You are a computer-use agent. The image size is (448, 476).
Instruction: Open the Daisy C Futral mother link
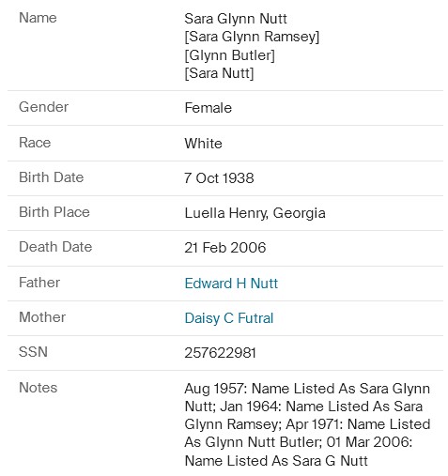coord(229,318)
